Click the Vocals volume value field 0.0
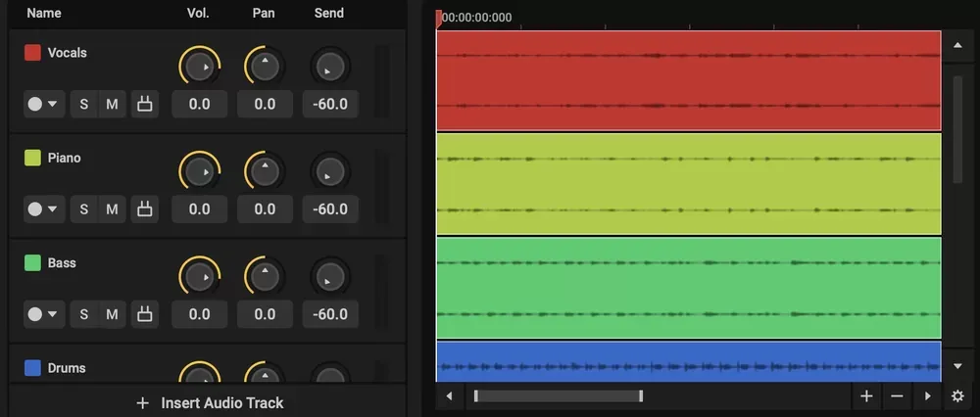 [x=199, y=104]
